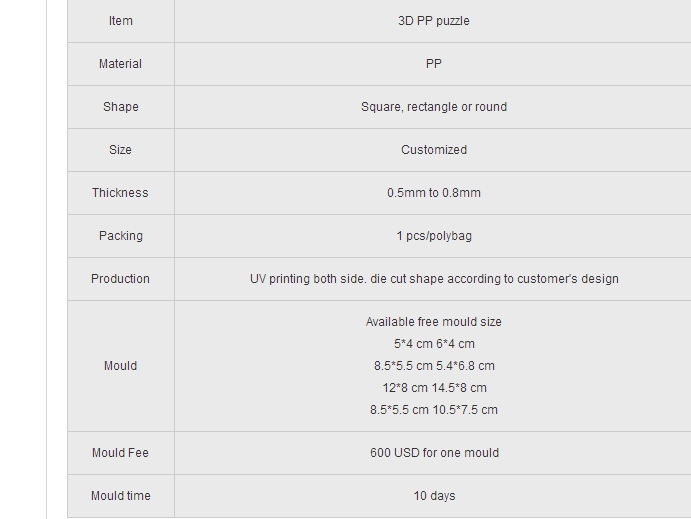The image size is (691, 519).
Task: Select the "PP" material value
Action: [x=433, y=64]
